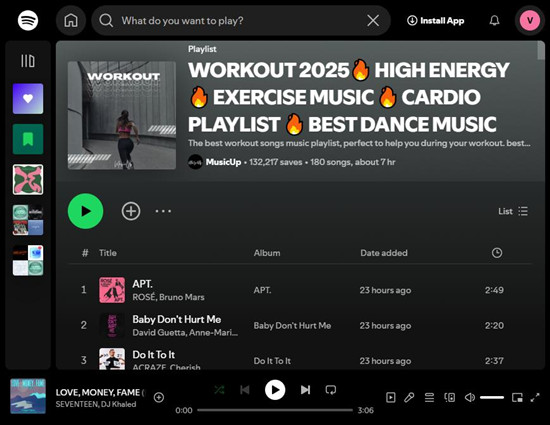Click Install App button
550x425 pixels.
tap(436, 21)
